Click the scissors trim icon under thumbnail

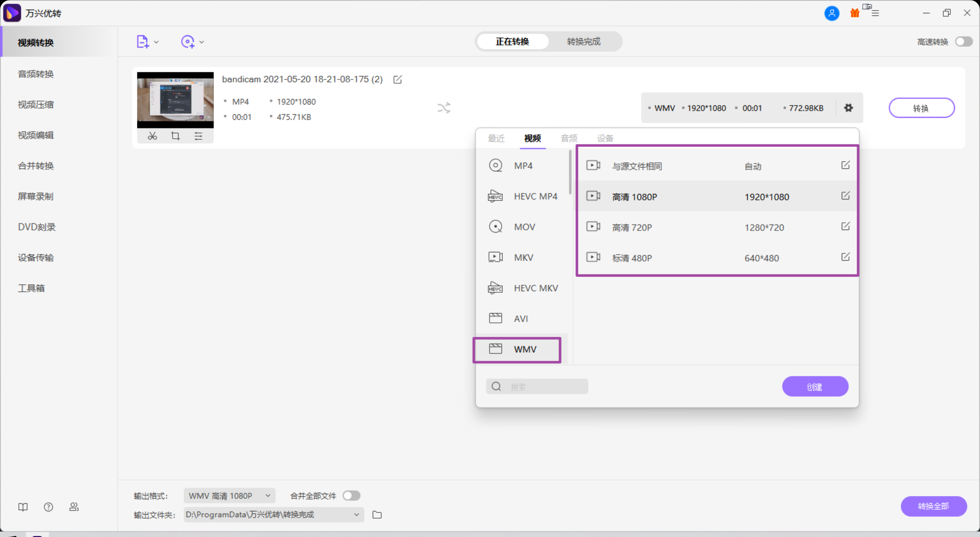152,136
